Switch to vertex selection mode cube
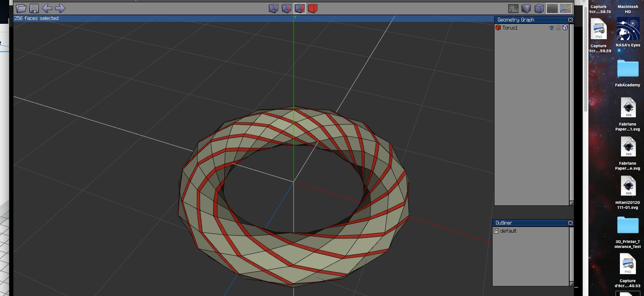Image resolution: width=644 pixels, height=296 pixels. click(x=273, y=8)
